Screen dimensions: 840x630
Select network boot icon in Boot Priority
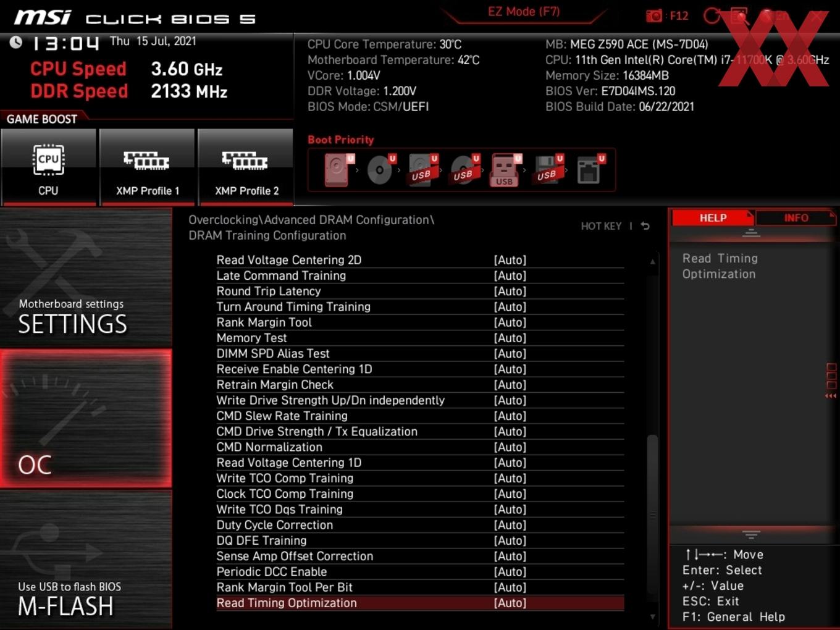click(x=590, y=169)
